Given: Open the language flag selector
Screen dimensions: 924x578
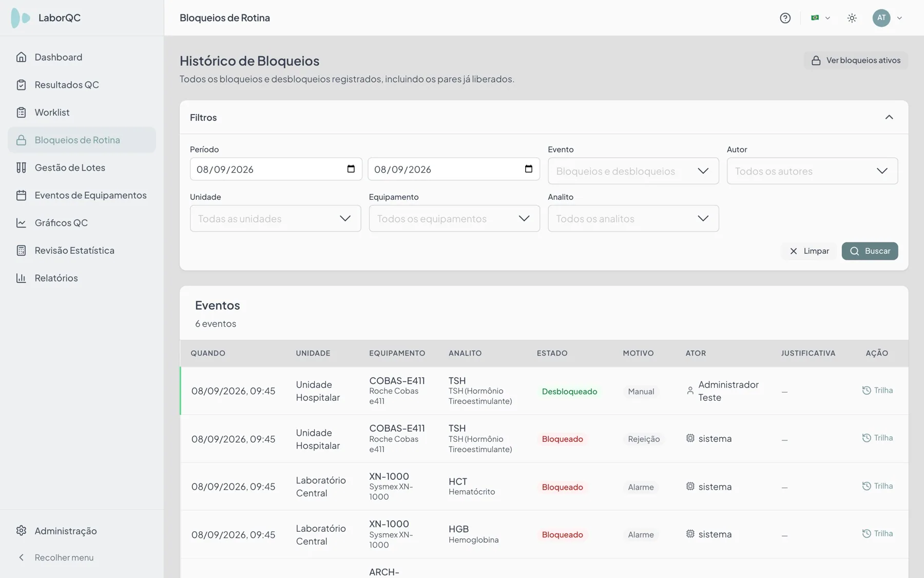Looking at the screenshot, I should (820, 18).
